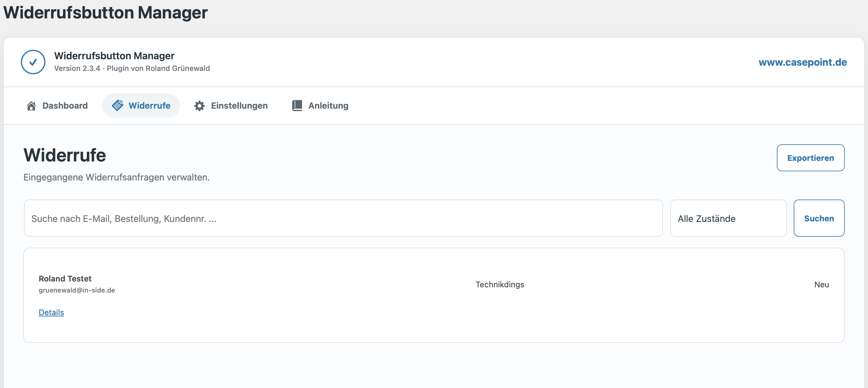Click the Neu status label
The image size is (868, 388).
coord(821,285)
